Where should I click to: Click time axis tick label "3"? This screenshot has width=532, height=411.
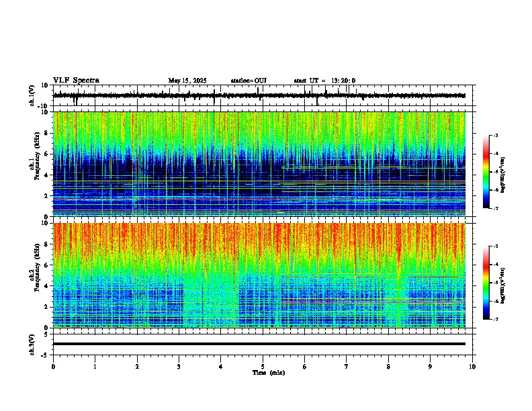click(x=179, y=367)
